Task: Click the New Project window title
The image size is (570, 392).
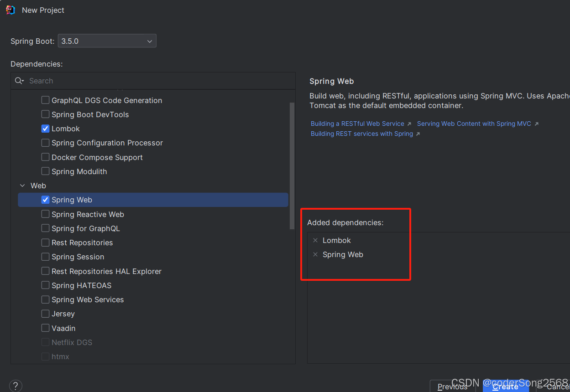Action: pos(43,10)
